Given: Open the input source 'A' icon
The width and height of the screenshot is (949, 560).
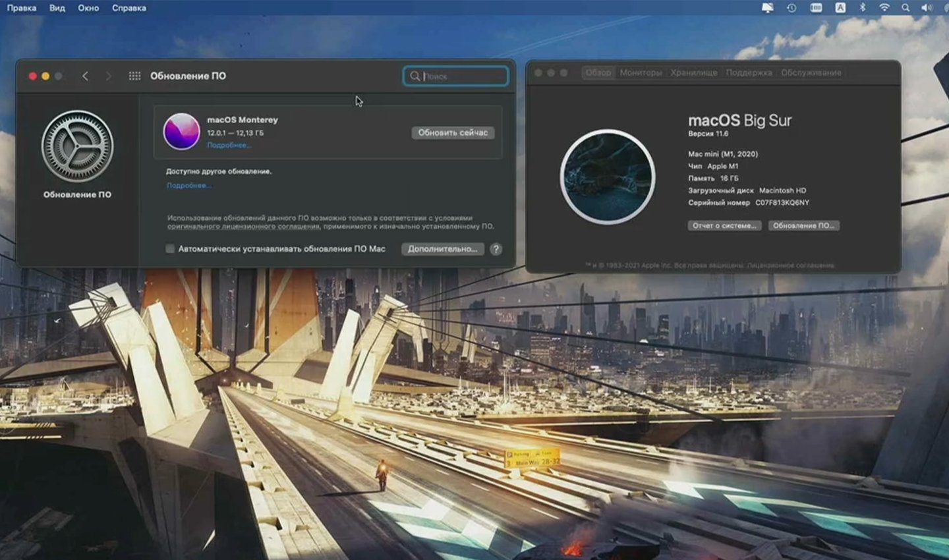Looking at the screenshot, I should pyautogui.click(x=840, y=8).
